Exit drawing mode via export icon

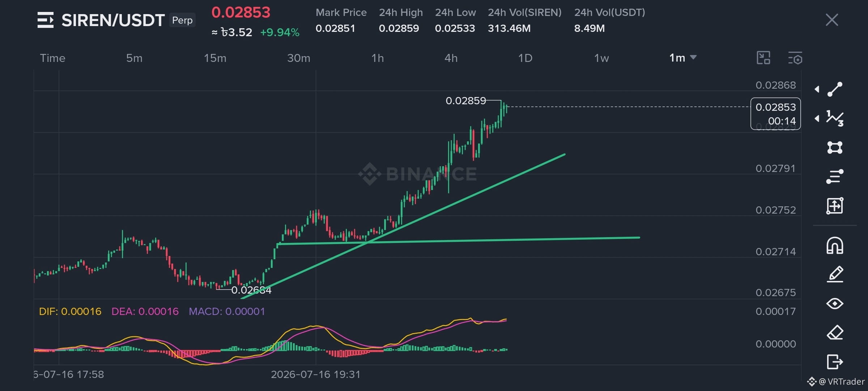(835, 361)
